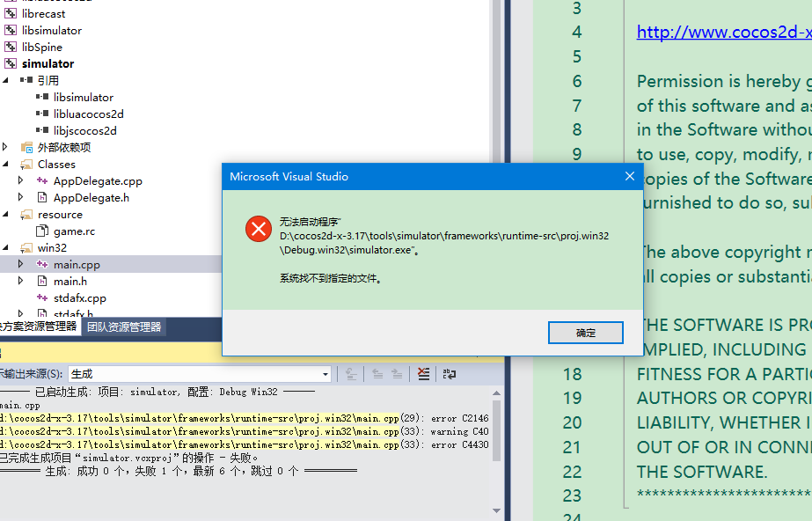Click the 外部依赖项 folder icon
This screenshot has width=812, height=521.
pyautogui.click(x=26, y=148)
